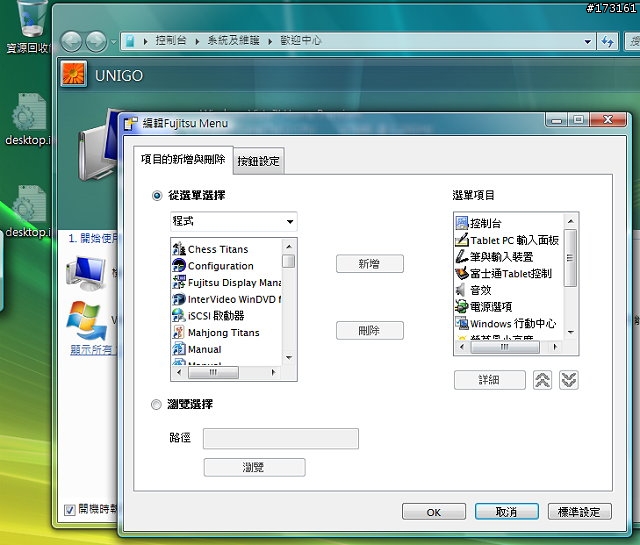This screenshot has height=545, width=640.
Task: Click the Forward arrow in Explorer window
Action: point(96,42)
